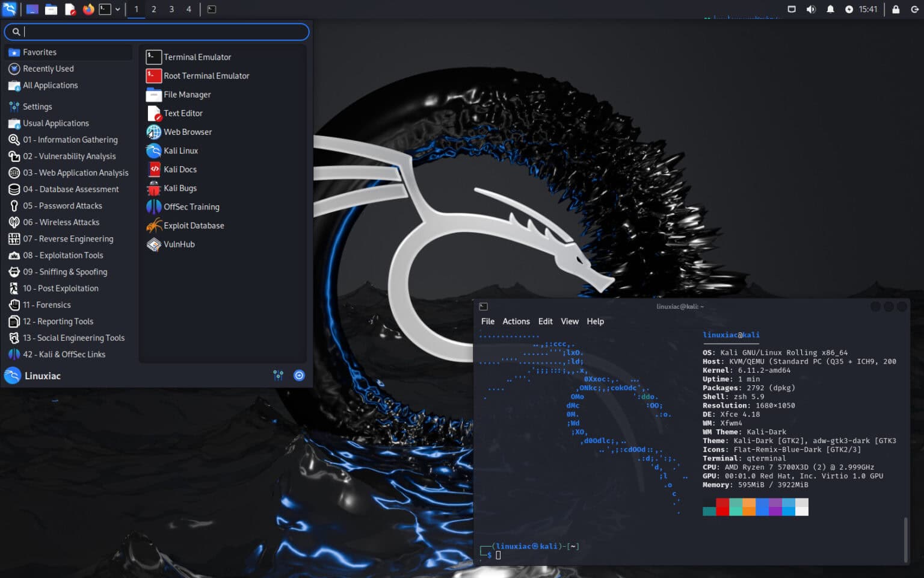The image size is (924, 578).
Task: Open the Kali dragon application menu
Action: click(x=9, y=9)
